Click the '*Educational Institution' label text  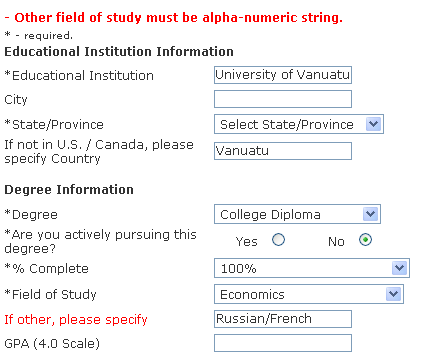(x=79, y=75)
